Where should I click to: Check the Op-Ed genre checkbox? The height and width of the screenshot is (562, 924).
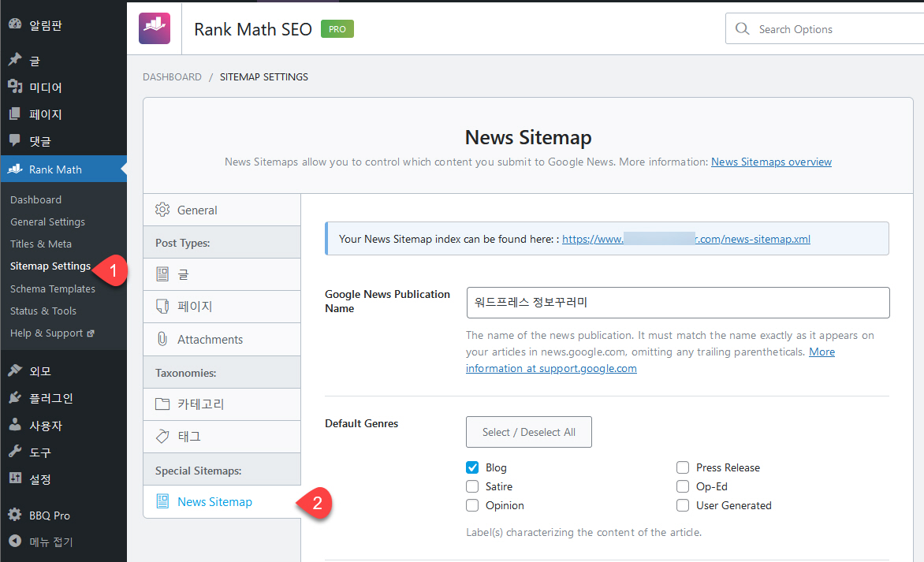click(683, 486)
